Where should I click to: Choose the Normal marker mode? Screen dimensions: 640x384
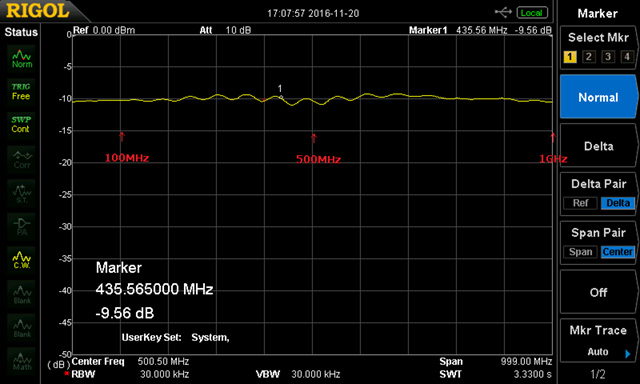tap(598, 97)
